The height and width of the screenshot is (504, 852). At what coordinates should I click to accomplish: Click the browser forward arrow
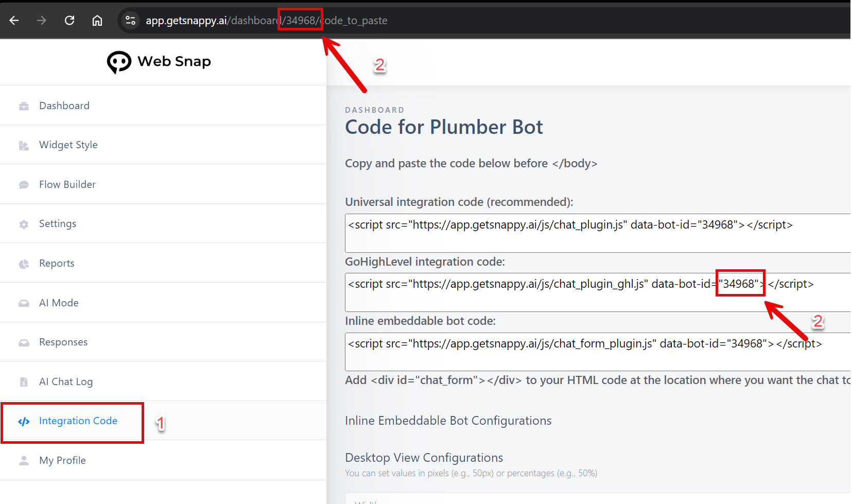pyautogui.click(x=42, y=21)
